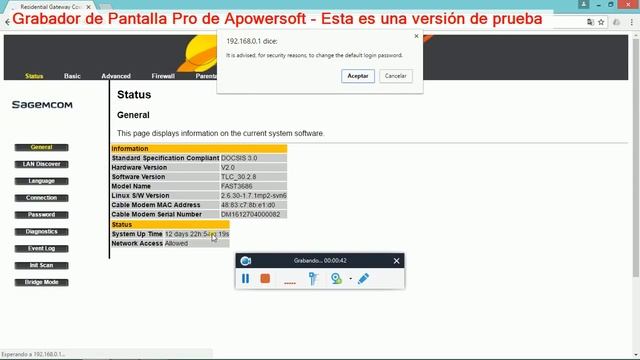Click Network Access Allowed value

pos(197,243)
